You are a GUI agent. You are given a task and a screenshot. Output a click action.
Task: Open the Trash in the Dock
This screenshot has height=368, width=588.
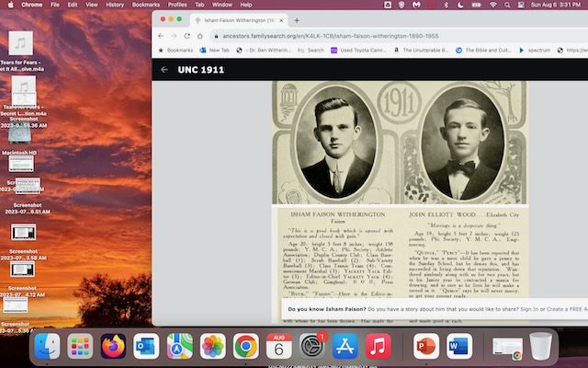click(x=540, y=346)
